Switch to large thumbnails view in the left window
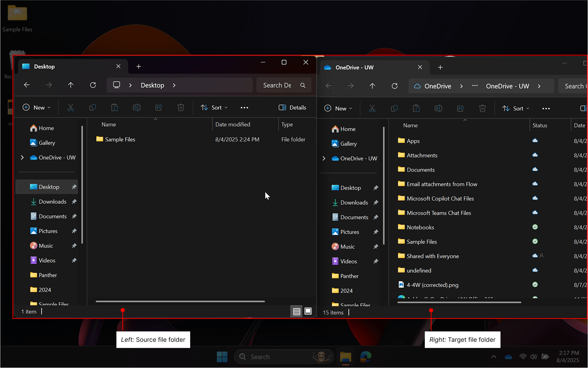 [x=308, y=311]
